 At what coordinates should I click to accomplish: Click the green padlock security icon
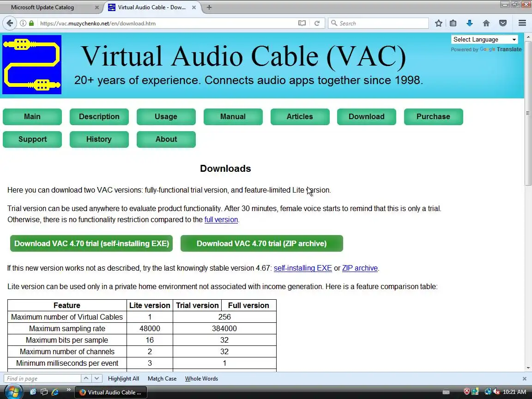[31, 23]
